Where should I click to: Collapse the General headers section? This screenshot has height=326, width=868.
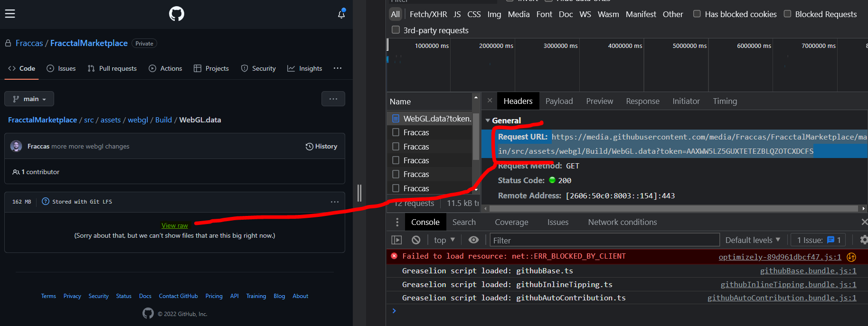pyautogui.click(x=488, y=121)
